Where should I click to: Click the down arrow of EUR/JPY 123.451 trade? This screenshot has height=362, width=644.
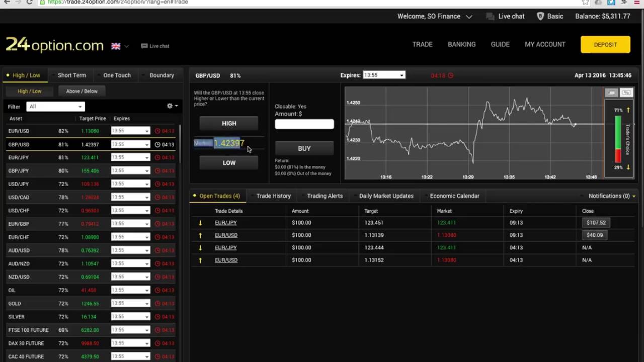(x=200, y=223)
